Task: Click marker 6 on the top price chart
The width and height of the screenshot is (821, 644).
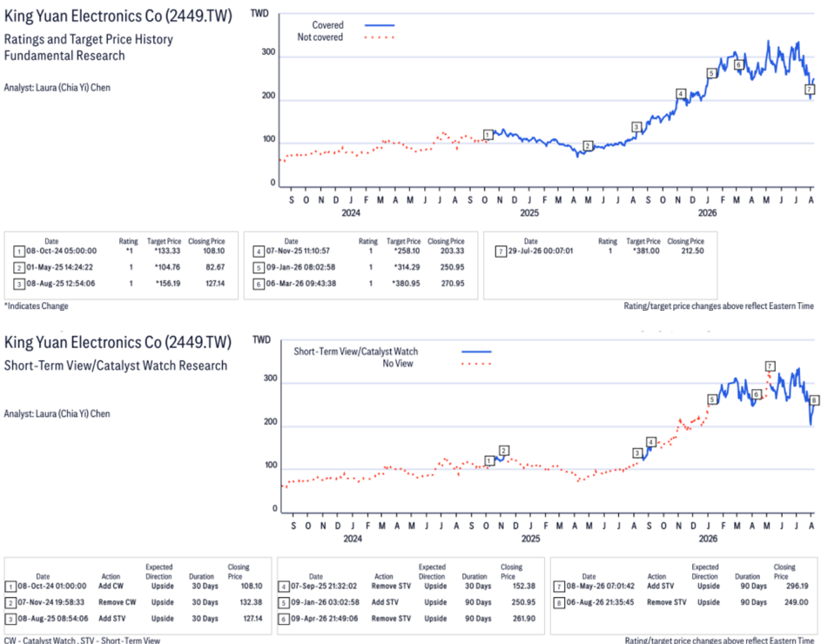Action: (x=739, y=65)
